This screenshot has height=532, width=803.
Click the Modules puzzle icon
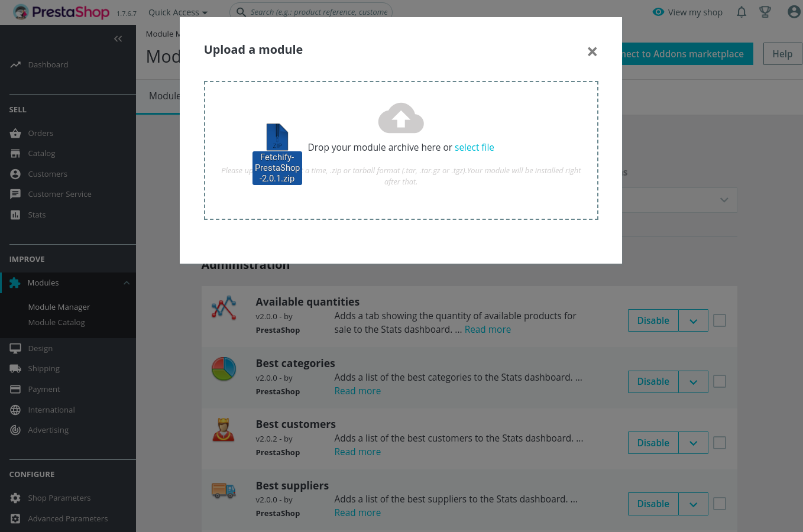pyautogui.click(x=15, y=283)
